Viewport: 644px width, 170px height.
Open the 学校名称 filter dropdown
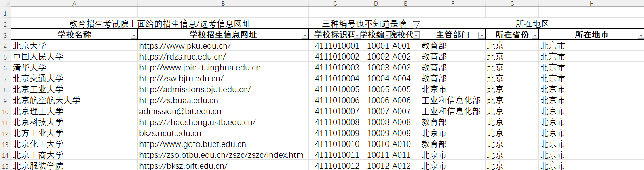[x=134, y=36]
